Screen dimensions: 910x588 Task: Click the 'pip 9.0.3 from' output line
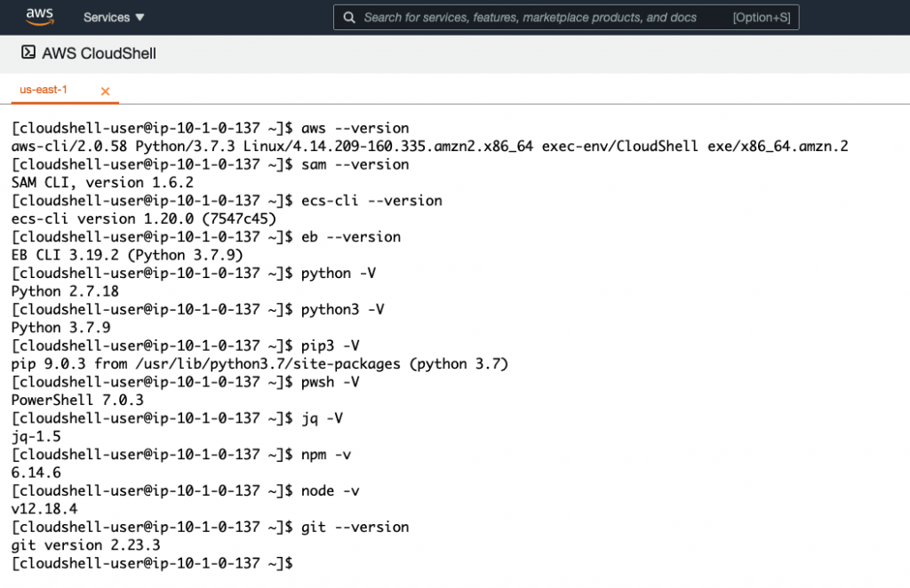click(260, 363)
